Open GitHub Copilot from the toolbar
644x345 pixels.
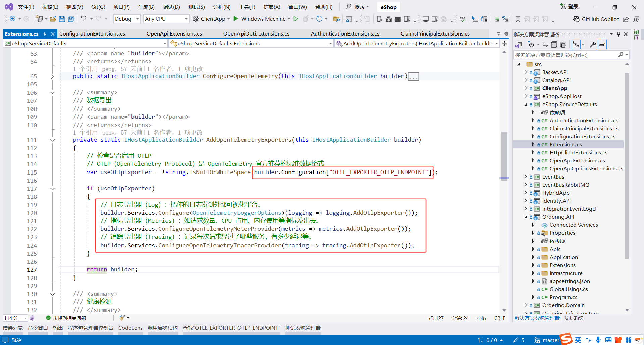(596, 19)
